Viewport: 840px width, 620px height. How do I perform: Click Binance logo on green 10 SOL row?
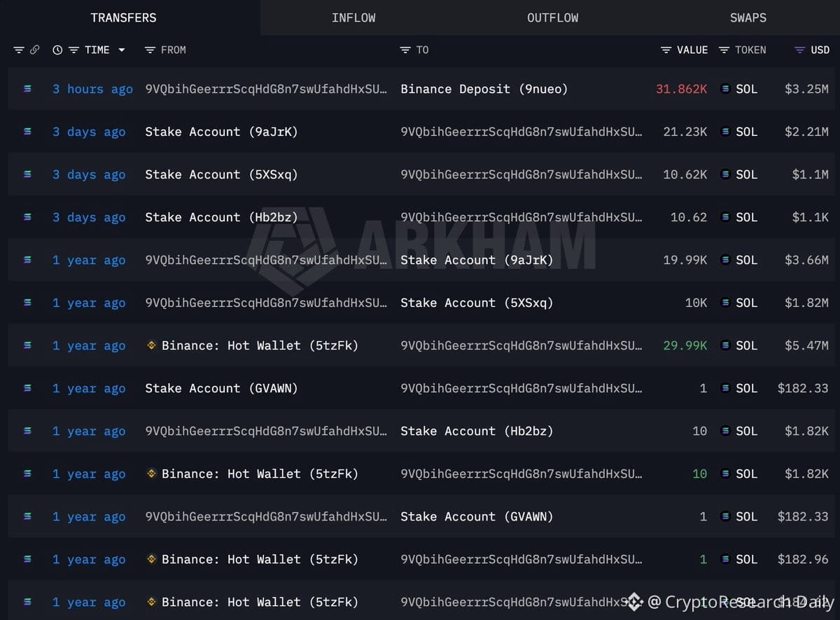151,474
